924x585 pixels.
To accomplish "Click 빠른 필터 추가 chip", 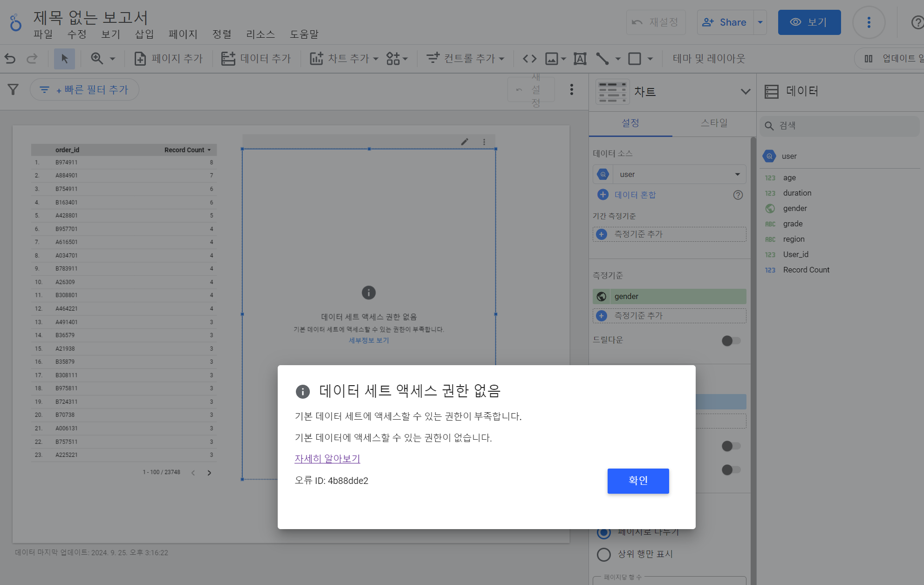I will click(x=84, y=89).
